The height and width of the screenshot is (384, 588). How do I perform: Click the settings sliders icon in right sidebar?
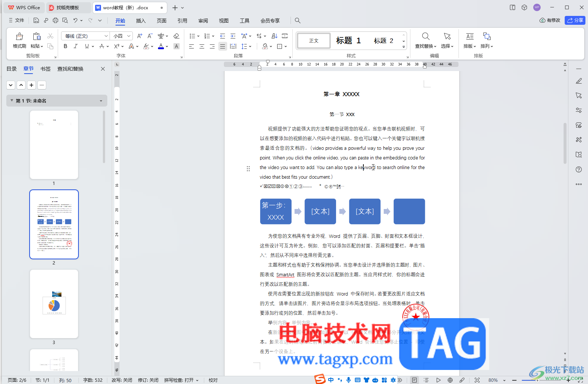(x=579, y=110)
